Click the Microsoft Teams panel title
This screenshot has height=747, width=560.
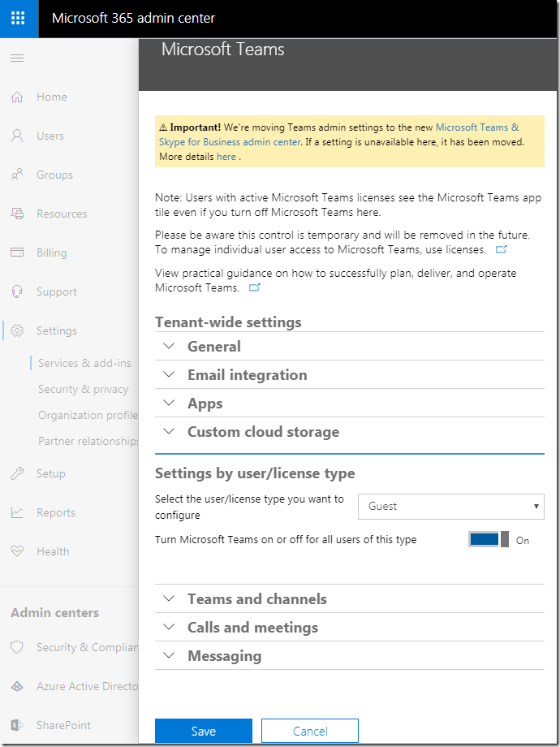coord(223,50)
